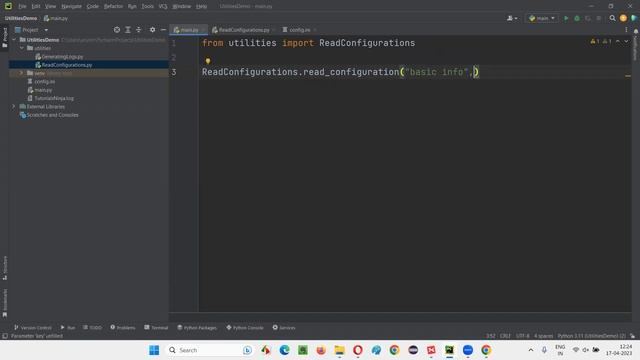Open Project panel settings gear

click(152, 30)
